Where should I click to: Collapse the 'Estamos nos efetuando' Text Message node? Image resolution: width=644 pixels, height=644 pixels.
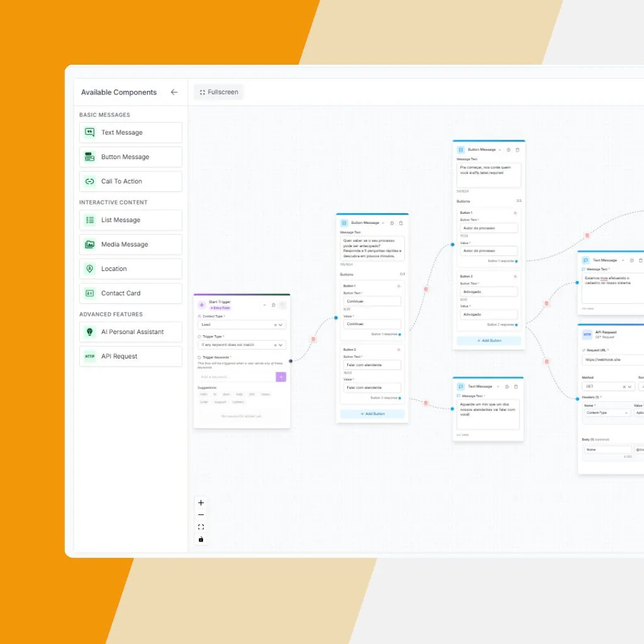tap(623, 260)
